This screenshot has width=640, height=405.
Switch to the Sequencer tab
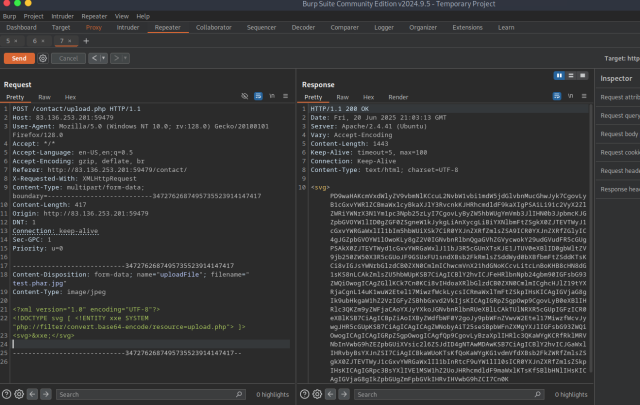tap(261, 27)
